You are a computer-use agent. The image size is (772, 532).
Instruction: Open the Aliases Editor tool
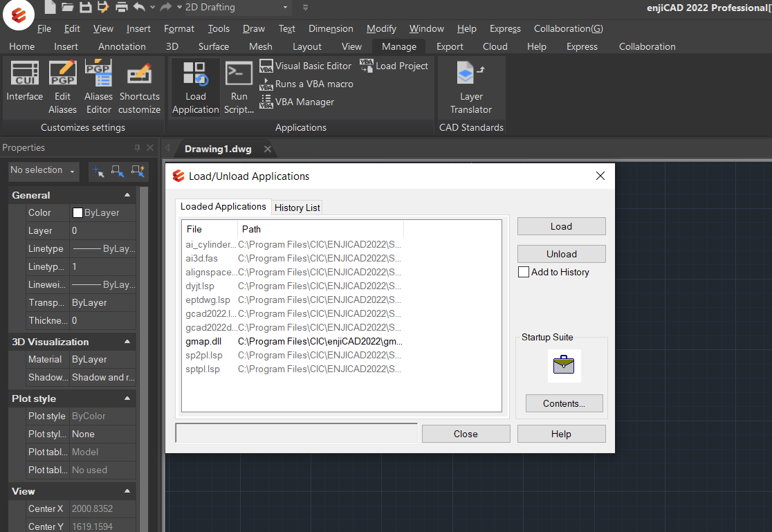(98, 88)
